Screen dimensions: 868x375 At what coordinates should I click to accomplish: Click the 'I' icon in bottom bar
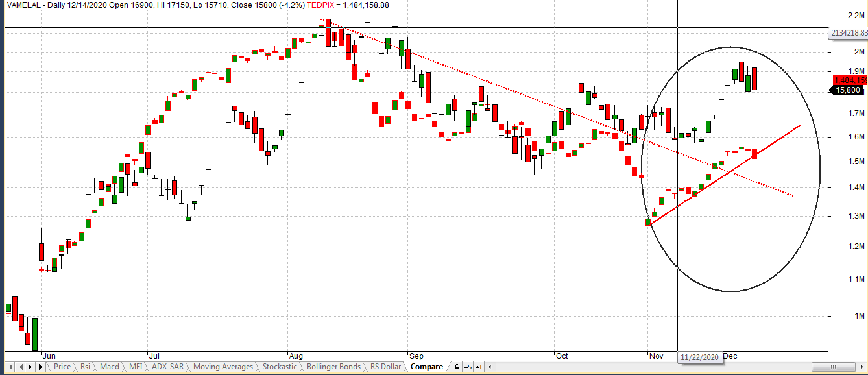tap(479, 367)
